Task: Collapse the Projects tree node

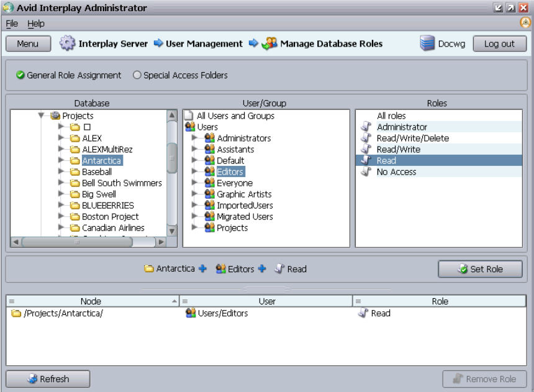Action: point(41,115)
